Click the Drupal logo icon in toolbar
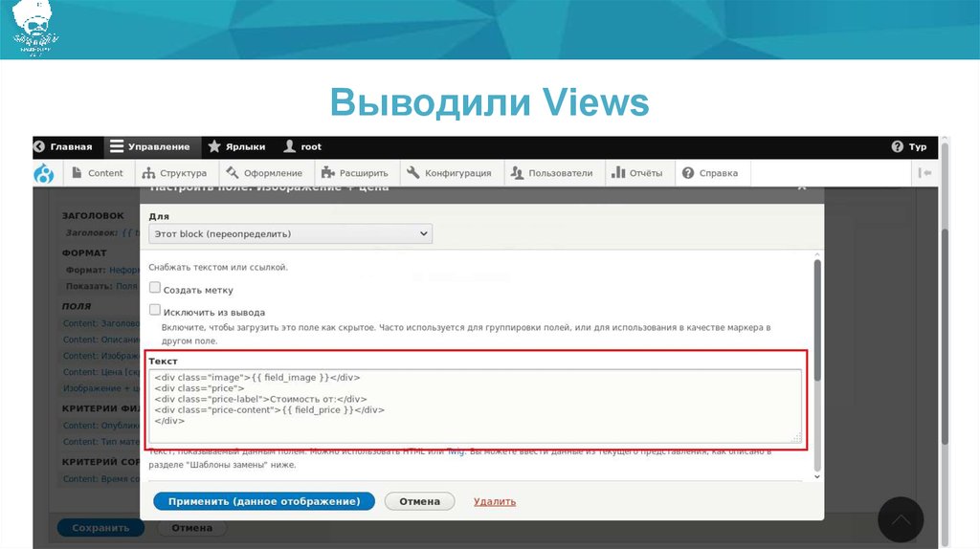Screen dimensions: 980x549 click(x=44, y=173)
